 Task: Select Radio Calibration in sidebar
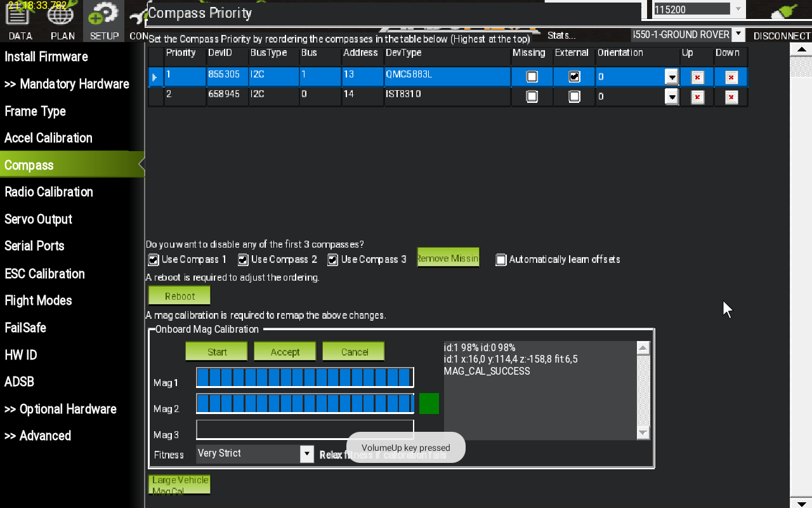pyautogui.click(x=49, y=192)
